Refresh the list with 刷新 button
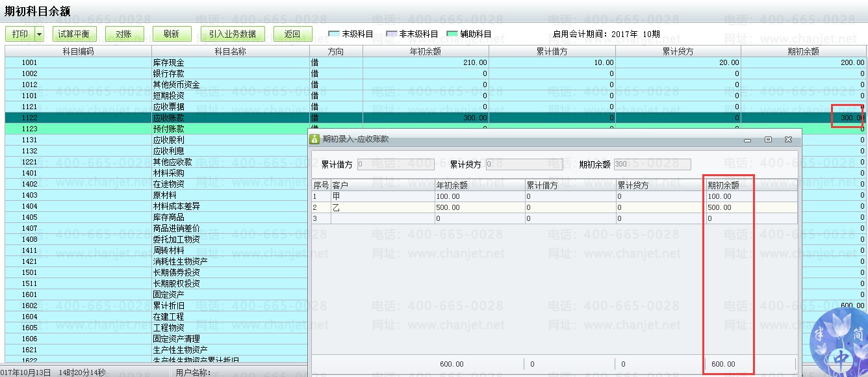868x377 pixels. point(172,34)
